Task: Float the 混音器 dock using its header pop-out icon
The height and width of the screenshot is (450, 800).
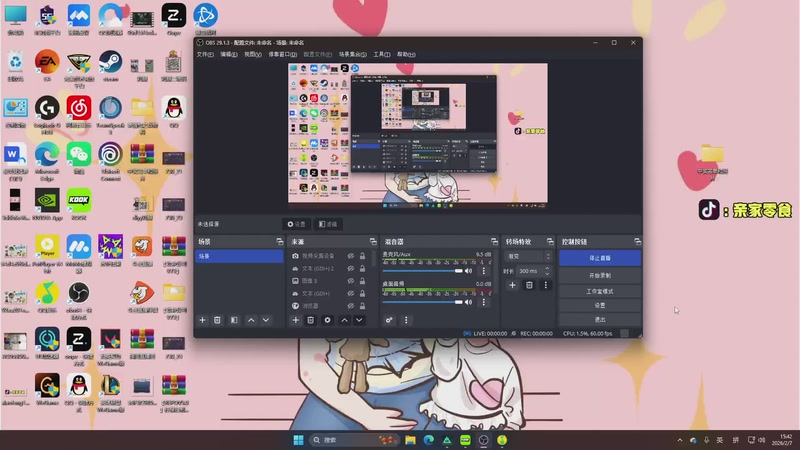Action: point(494,241)
